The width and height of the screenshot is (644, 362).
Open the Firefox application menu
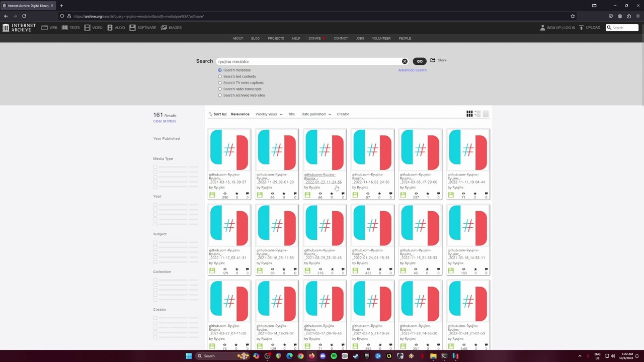[638, 16]
